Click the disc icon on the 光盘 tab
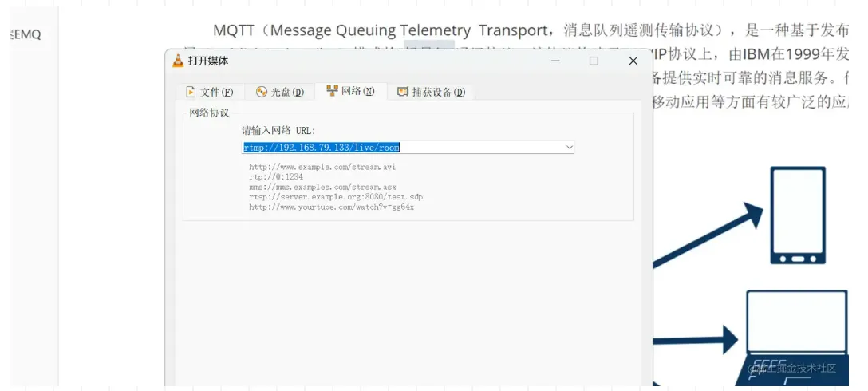Image resolution: width=868 pixels, height=391 pixels. [262, 92]
